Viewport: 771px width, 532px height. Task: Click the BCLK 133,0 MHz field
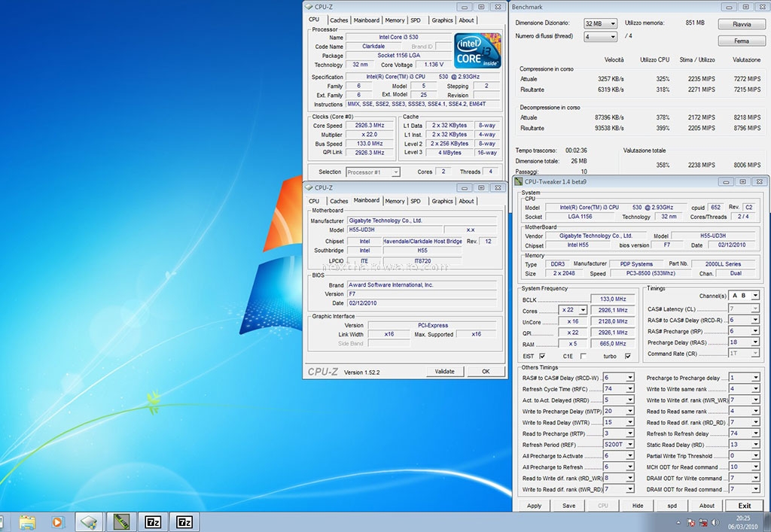613,299
